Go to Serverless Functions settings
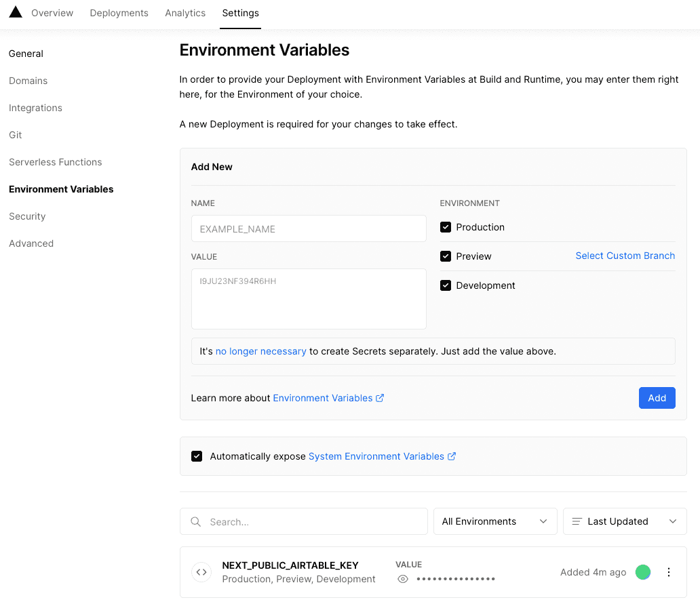This screenshot has width=700, height=604. point(56,162)
